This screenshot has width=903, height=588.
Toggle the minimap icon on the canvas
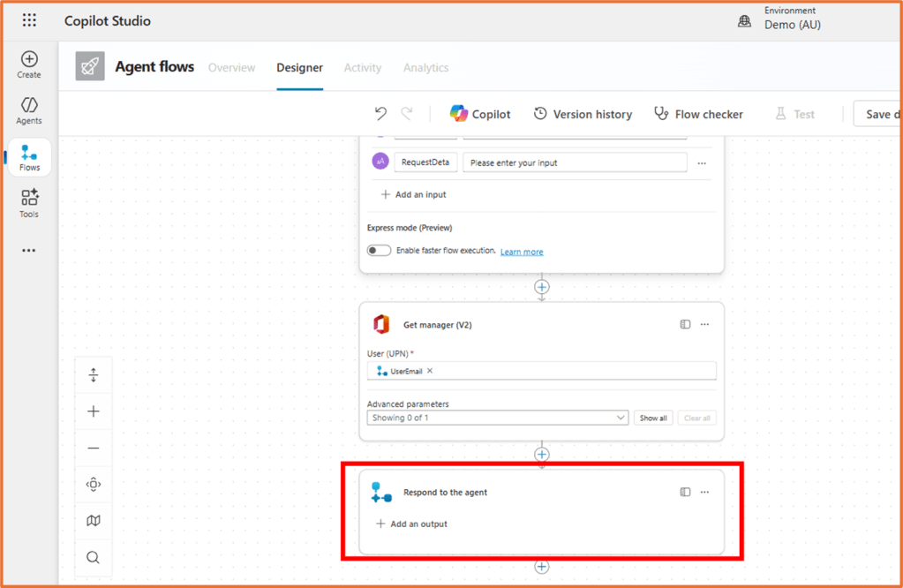point(93,521)
